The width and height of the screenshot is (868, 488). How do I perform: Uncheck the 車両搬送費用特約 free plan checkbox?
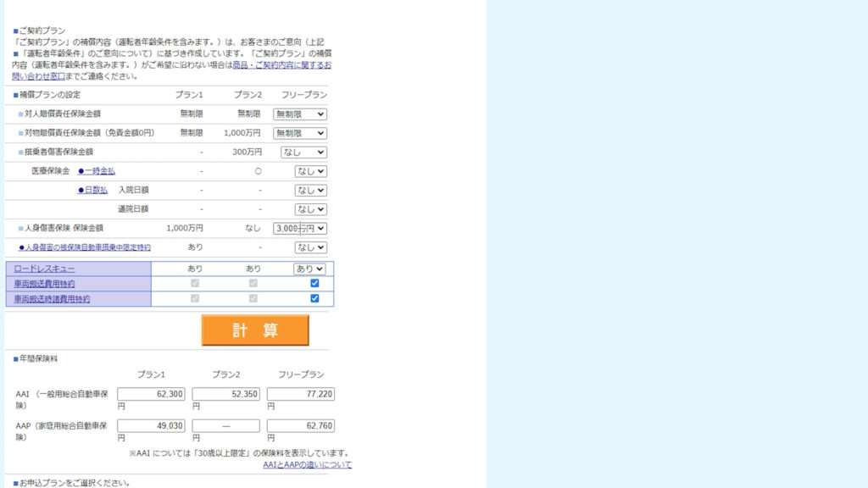point(314,283)
